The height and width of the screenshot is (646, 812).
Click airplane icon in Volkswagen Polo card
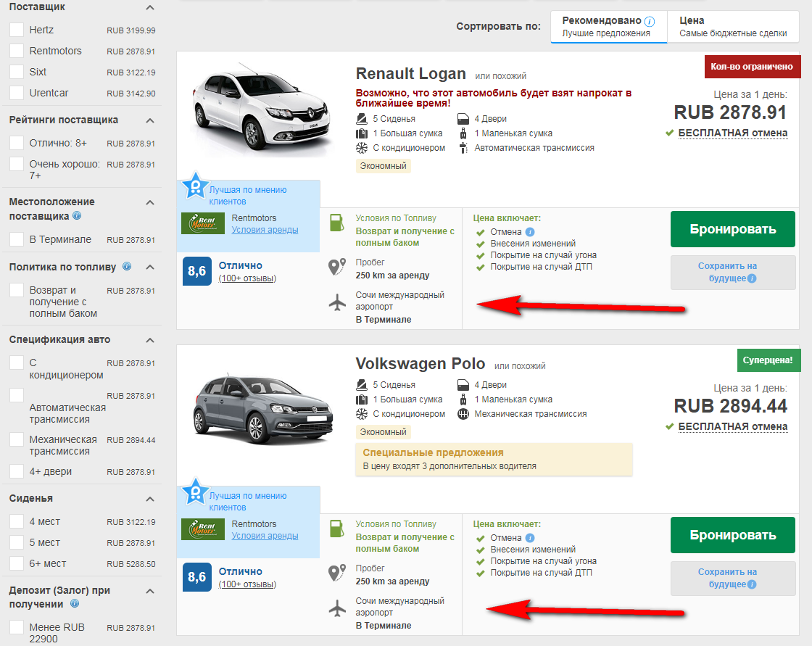pyautogui.click(x=337, y=608)
